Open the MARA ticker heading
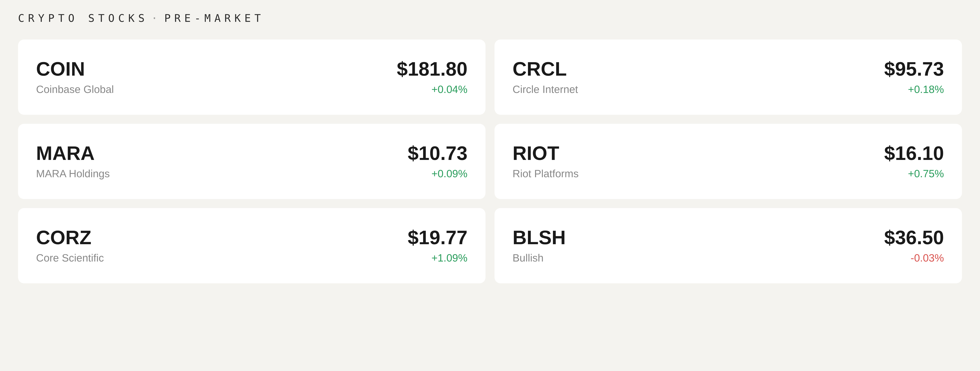980x371 pixels. [x=65, y=153]
